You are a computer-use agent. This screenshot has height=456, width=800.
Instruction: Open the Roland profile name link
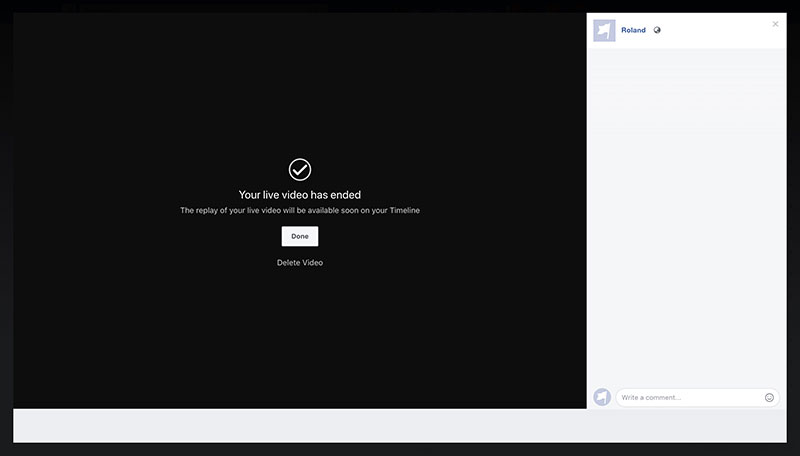(633, 30)
